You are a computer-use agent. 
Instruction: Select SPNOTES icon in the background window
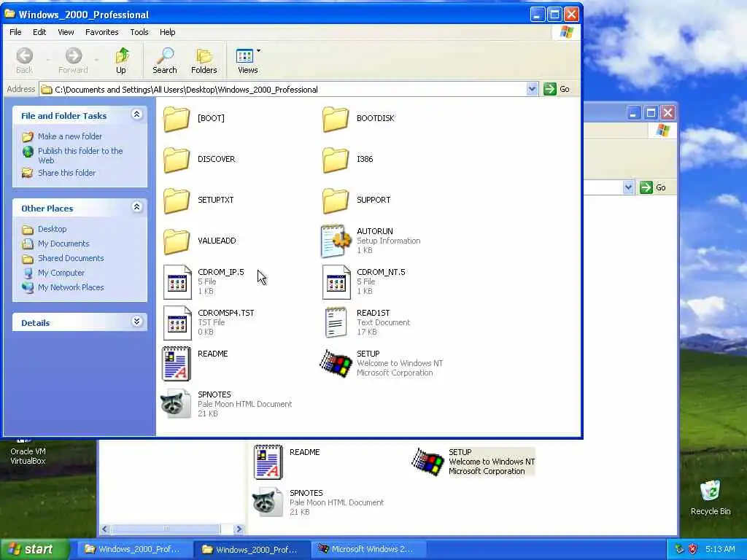[268, 502]
